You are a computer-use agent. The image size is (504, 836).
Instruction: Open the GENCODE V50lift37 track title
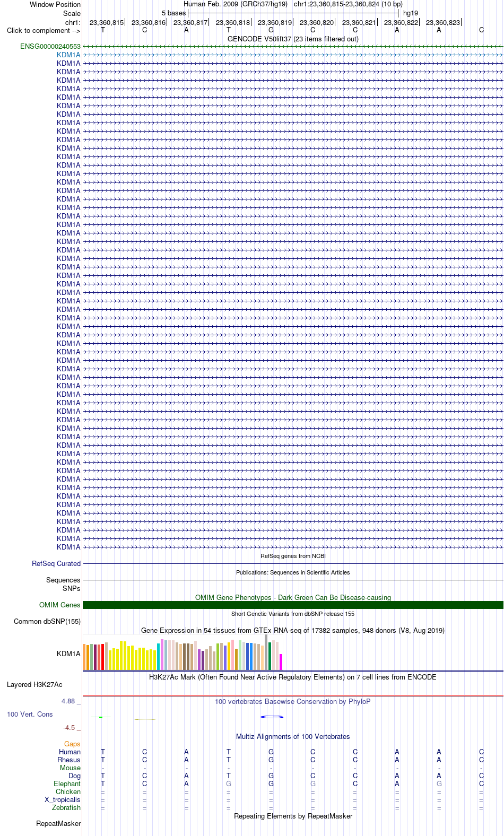[293, 39]
